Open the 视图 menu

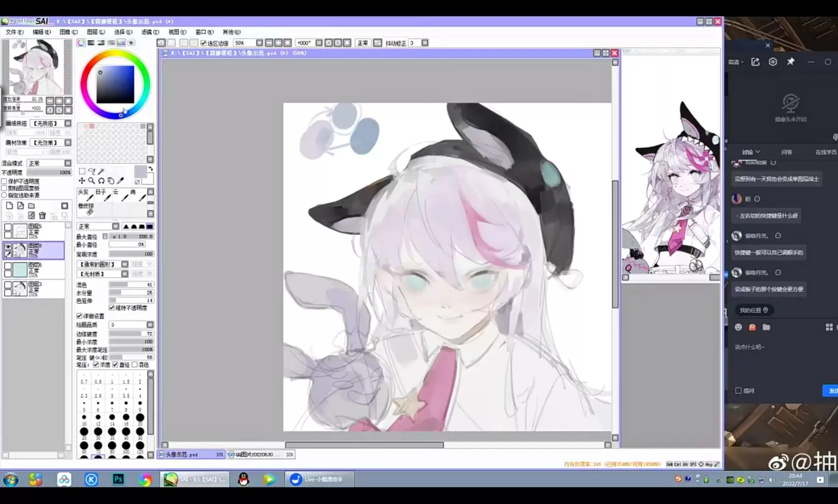177,32
